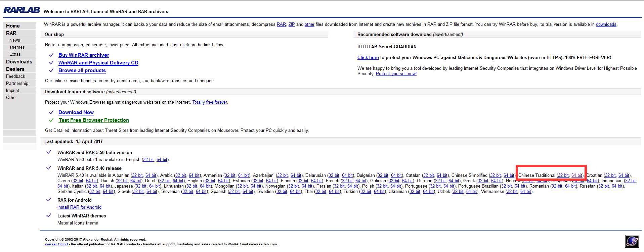Follow the 'Protect yourself now!' link
644x252 pixels.
(x=396, y=74)
